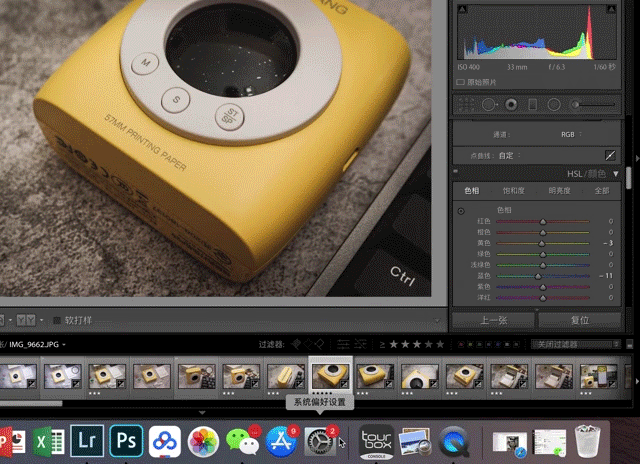Select the Spot Removal tool
This screenshot has width=640, height=464.
489,105
